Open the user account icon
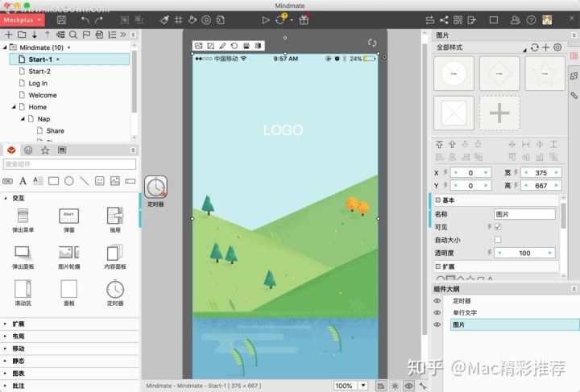This screenshot has width=580, height=392. (515, 20)
